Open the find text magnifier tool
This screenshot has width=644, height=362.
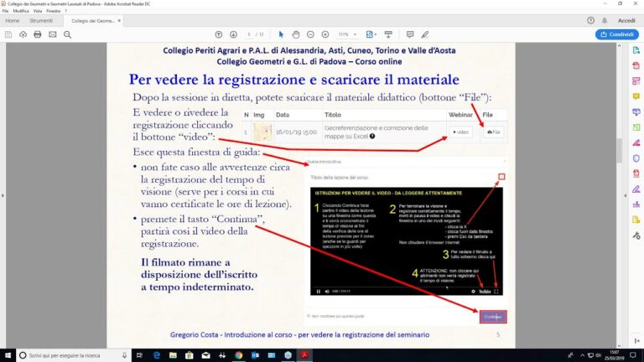67,34
